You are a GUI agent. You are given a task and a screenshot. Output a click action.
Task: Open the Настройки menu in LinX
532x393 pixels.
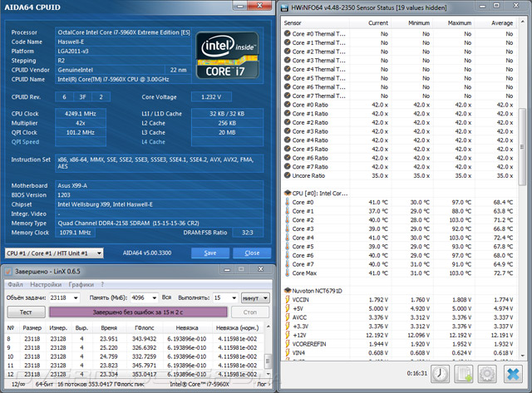point(46,284)
